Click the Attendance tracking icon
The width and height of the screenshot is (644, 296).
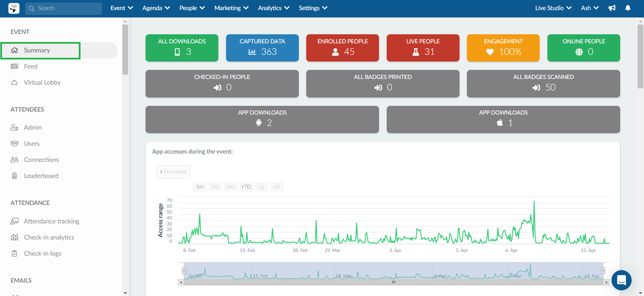point(14,221)
